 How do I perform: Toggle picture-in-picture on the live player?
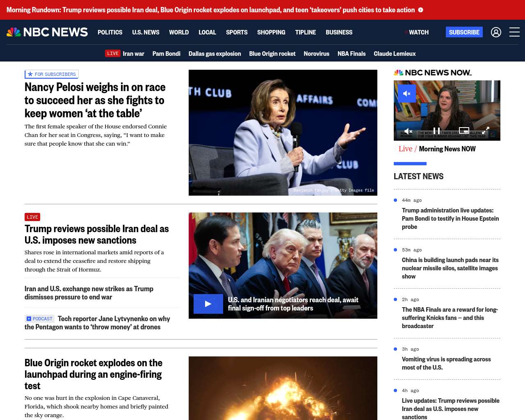464,131
